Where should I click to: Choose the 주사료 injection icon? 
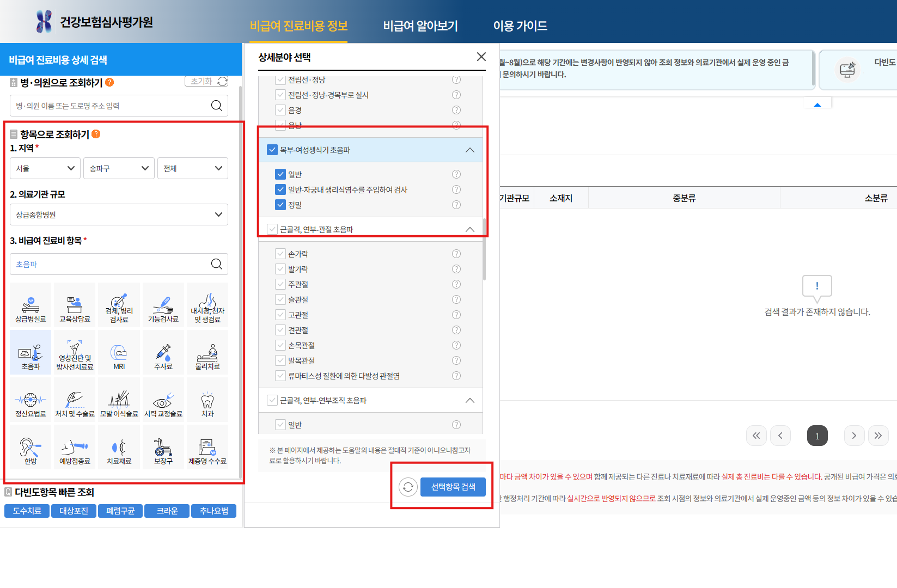[x=163, y=352]
